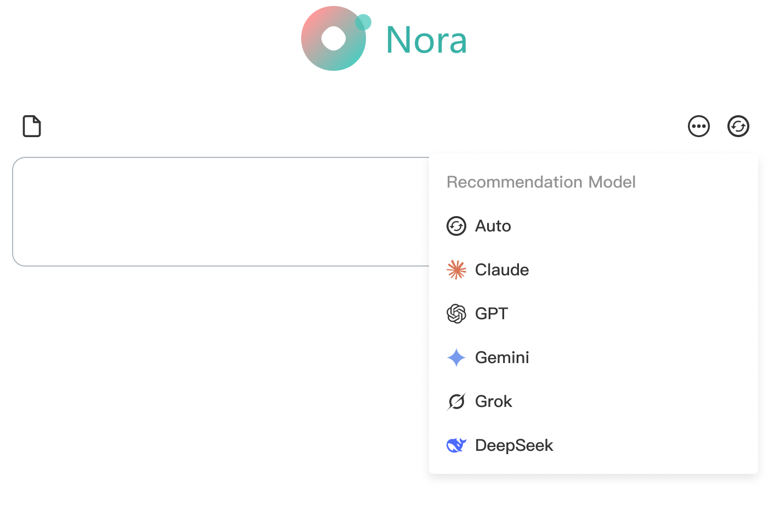Click the OpenAI knot icon beside GPT
Image resolution: width=768 pixels, height=532 pixels.
(456, 314)
